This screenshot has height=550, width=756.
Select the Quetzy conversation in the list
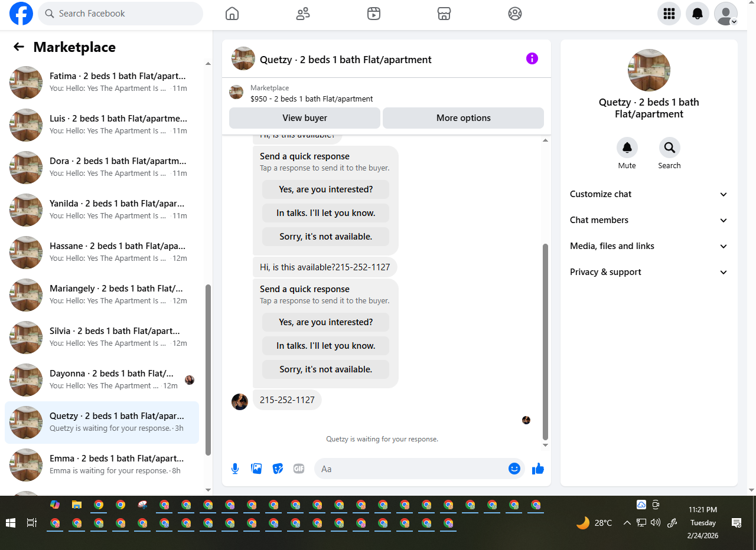click(102, 423)
